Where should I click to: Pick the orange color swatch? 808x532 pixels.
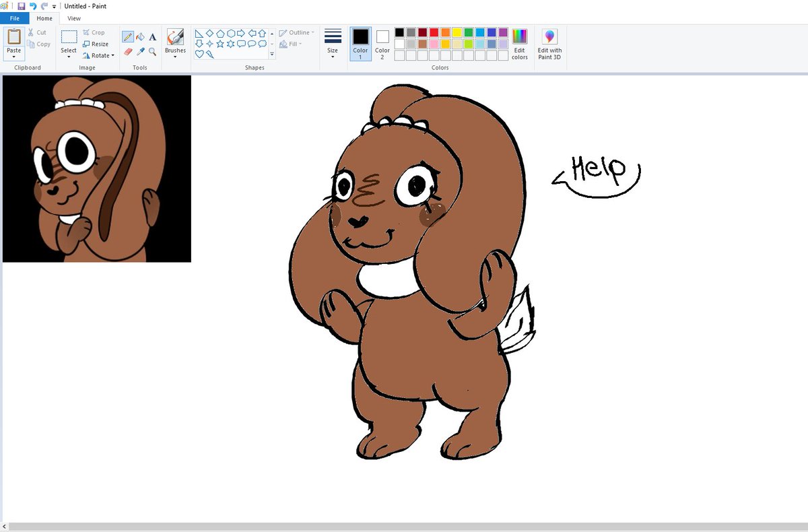coord(445,32)
